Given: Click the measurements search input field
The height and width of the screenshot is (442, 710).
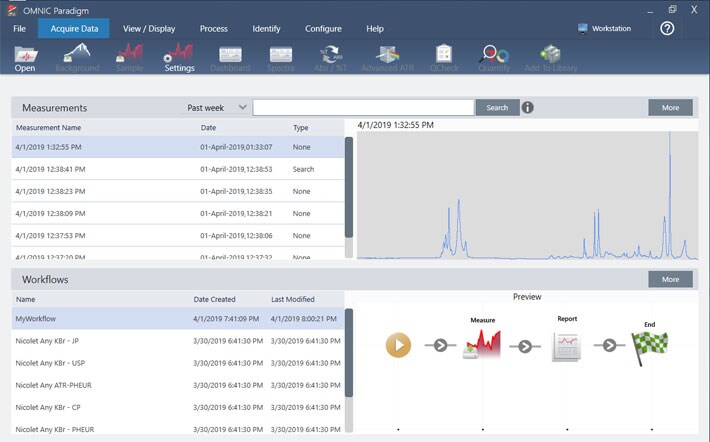Looking at the screenshot, I should [x=363, y=108].
